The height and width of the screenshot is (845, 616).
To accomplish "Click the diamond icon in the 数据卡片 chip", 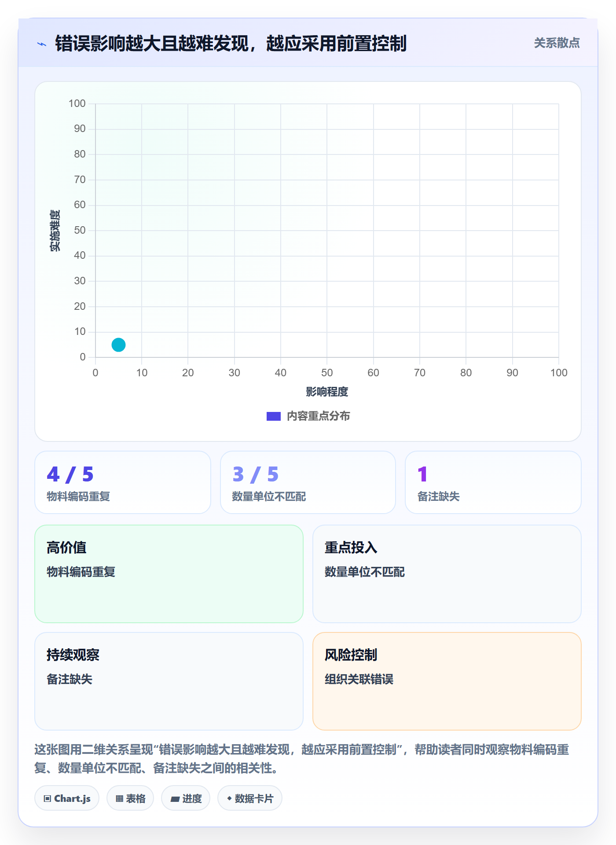I will point(229,798).
